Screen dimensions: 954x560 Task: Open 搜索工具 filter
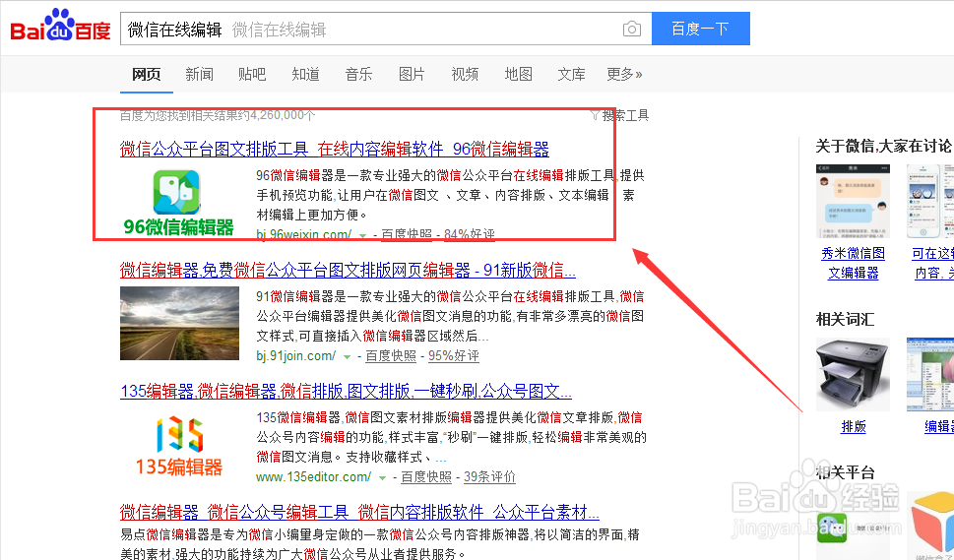[625, 115]
